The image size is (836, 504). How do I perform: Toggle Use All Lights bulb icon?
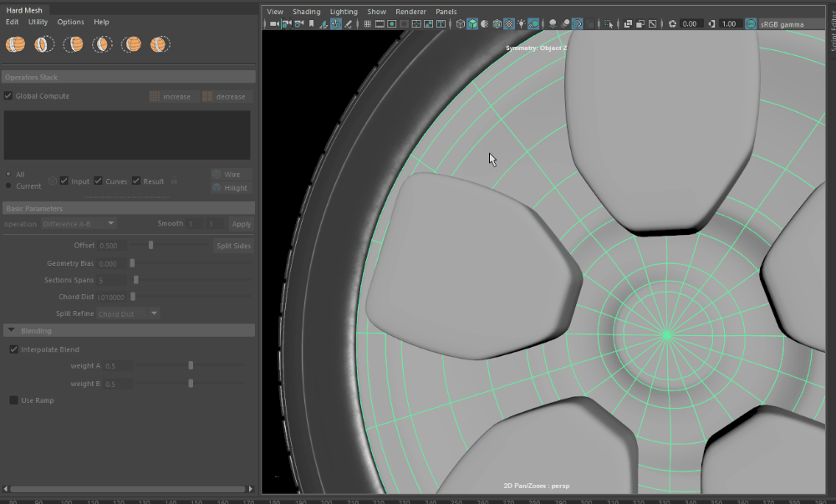(x=521, y=24)
